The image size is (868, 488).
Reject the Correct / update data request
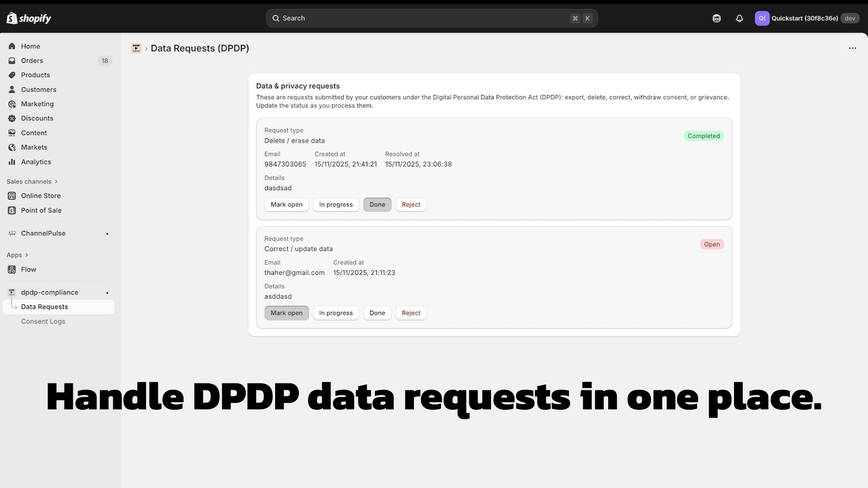pyautogui.click(x=411, y=313)
